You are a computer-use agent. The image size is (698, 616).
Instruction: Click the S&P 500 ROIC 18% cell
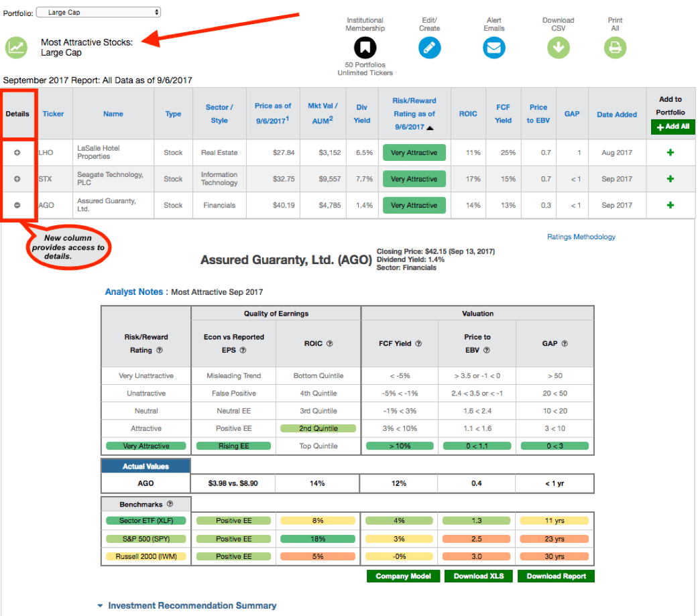pos(318,539)
